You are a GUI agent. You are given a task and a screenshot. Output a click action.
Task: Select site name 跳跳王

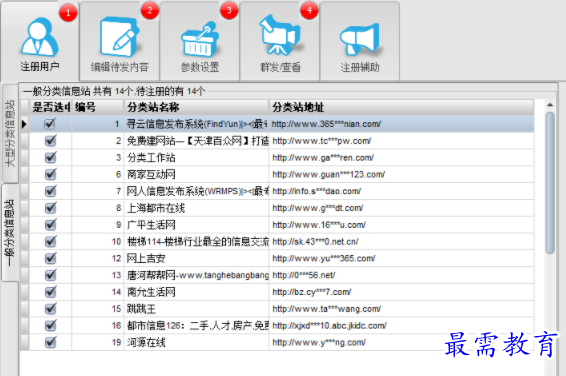[142, 309]
